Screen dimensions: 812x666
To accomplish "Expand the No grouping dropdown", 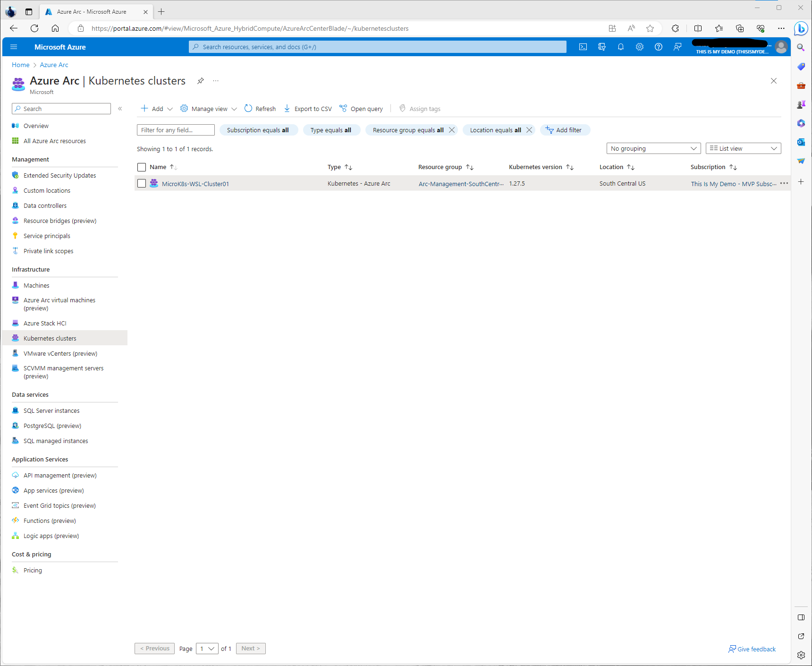I will point(653,148).
